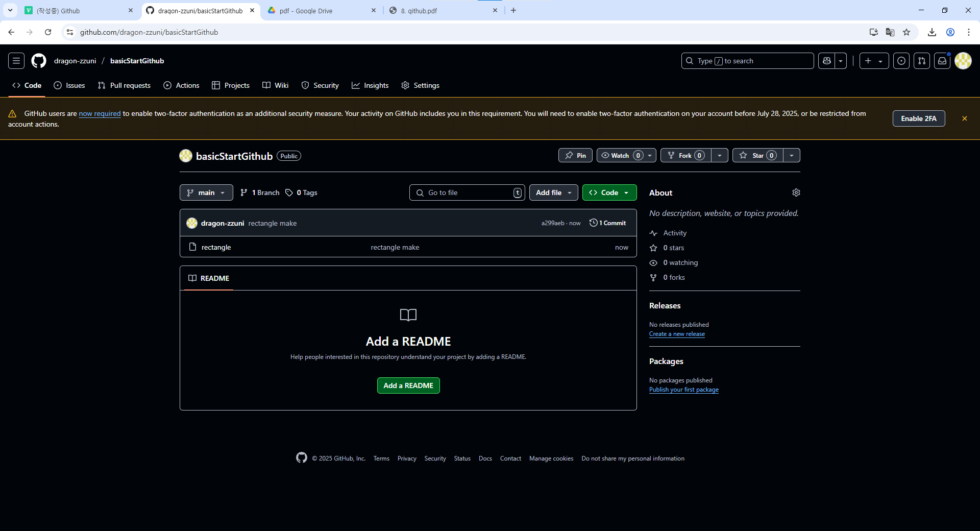Bookmark this page with the star icon

[906, 32]
